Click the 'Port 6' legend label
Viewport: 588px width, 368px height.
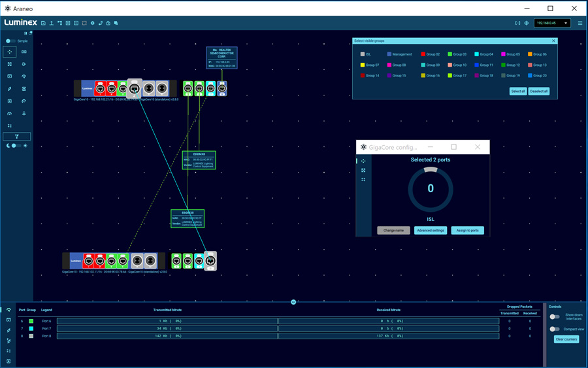point(46,321)
